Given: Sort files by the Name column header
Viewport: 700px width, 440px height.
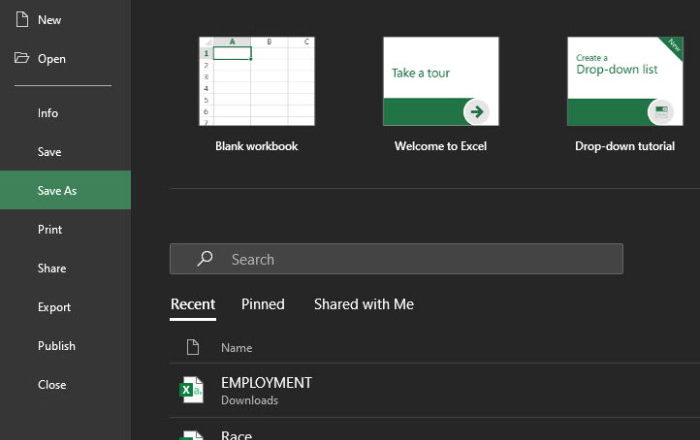Looking at the screenshot, I should coord(236,348).
